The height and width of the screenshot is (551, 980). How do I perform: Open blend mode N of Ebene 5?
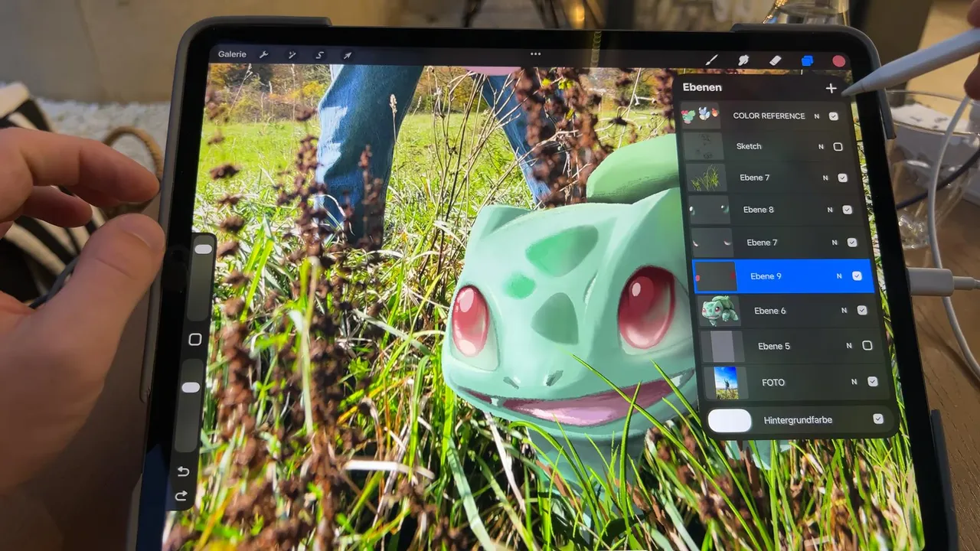(849, 346)
